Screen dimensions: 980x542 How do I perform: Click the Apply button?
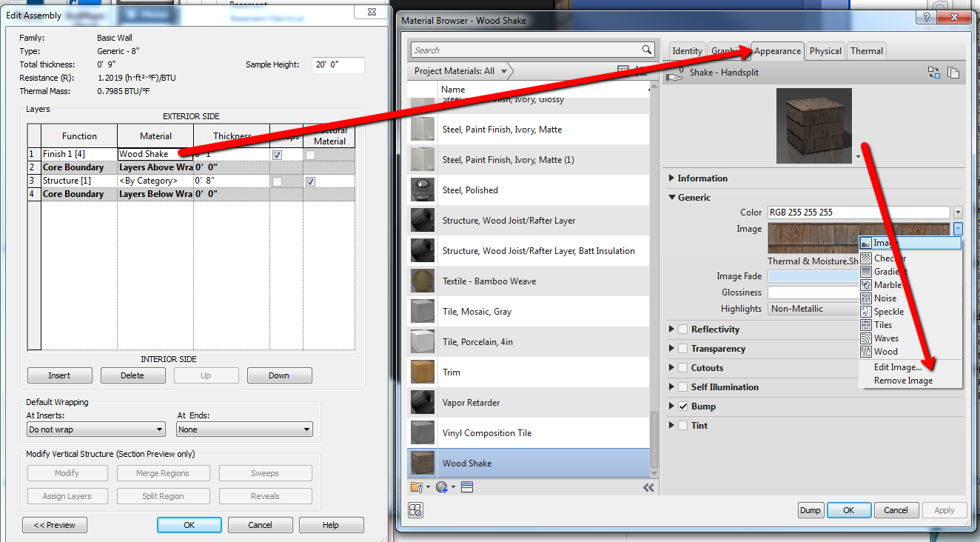pyautogui.click(x=944, y=510)
